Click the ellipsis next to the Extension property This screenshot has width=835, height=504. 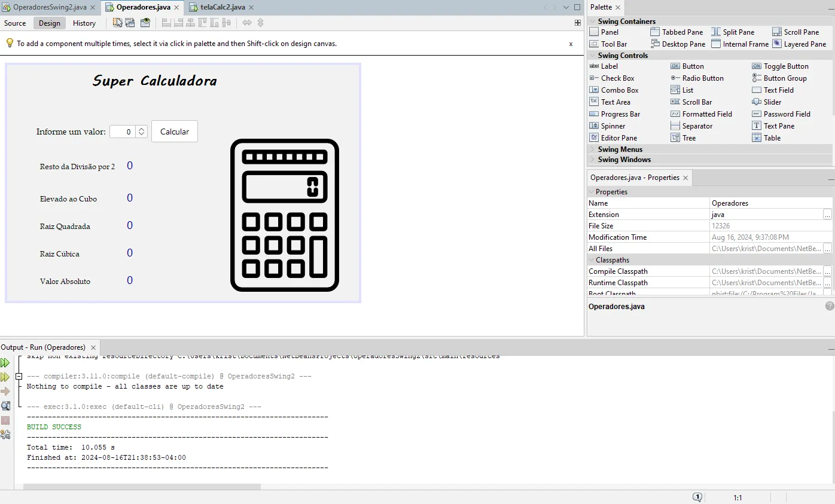(x=827, y=214)
